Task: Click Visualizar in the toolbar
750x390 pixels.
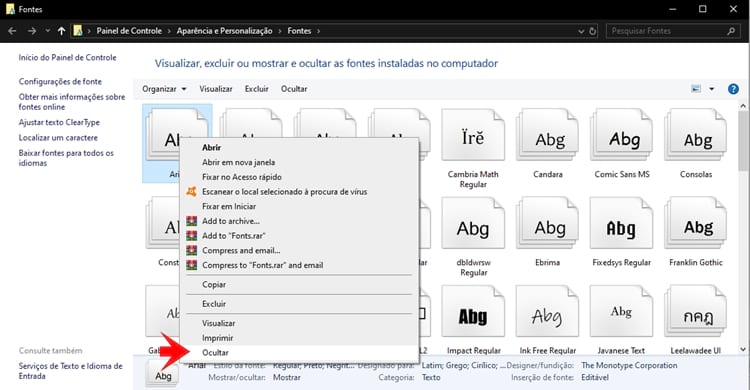Action: [216, 89]
